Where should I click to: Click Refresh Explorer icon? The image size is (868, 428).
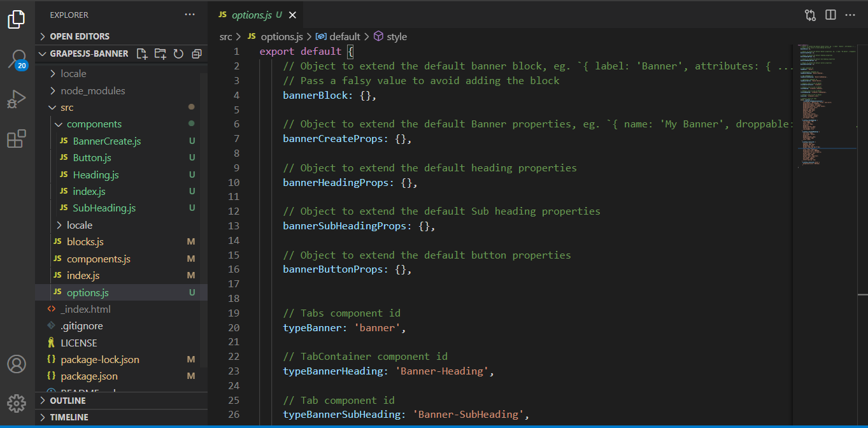179,53
